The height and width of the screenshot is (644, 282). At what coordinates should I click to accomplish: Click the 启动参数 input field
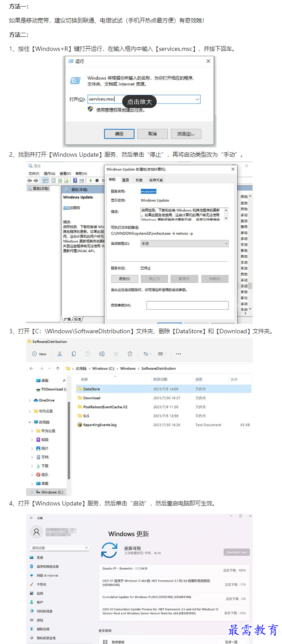tap(187, 305)
